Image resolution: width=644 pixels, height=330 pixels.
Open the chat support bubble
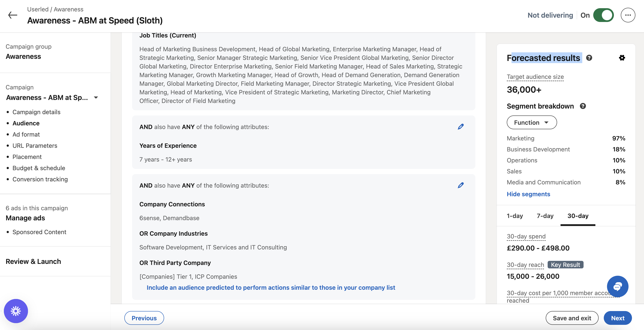[x=617, y=286]
